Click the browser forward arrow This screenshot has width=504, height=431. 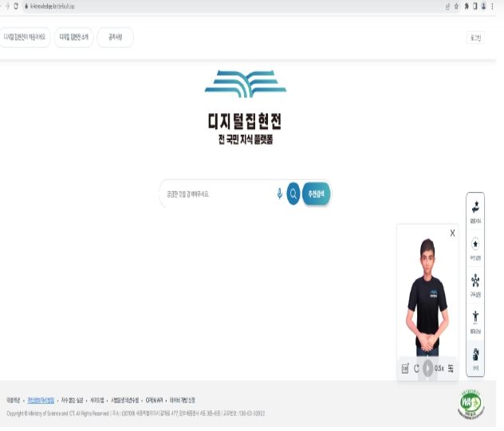click(x=6, y=6)
